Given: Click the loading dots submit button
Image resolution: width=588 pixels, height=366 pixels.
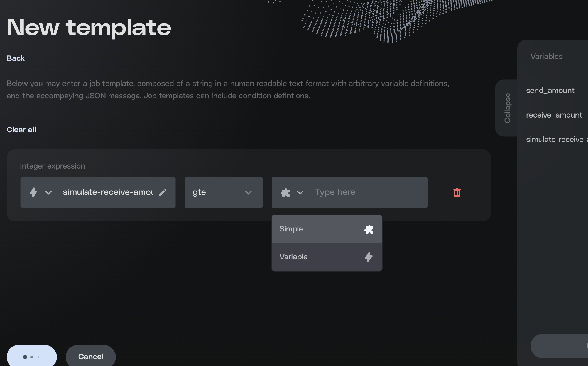Looking at the screenshot, I should tap(31, 357).
